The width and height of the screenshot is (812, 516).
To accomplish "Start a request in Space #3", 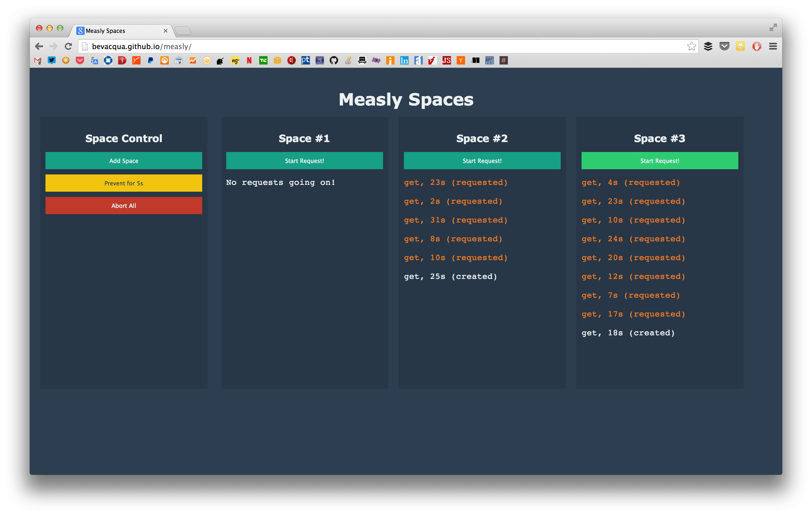I will pyautogui.click(x=660, y=161).
